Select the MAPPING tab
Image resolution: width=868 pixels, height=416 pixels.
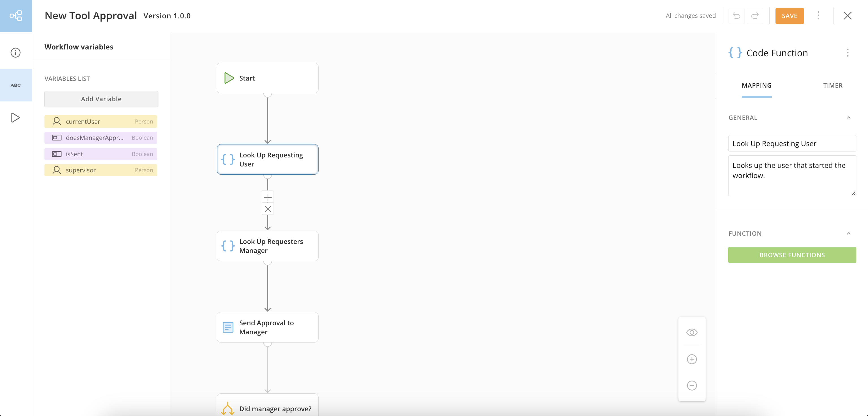pos(756,85)
